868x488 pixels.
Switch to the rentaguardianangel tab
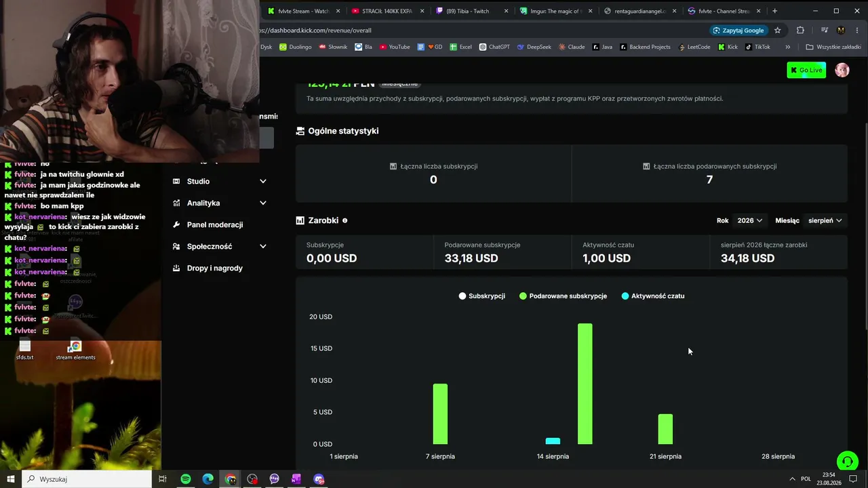click(640, 11)
